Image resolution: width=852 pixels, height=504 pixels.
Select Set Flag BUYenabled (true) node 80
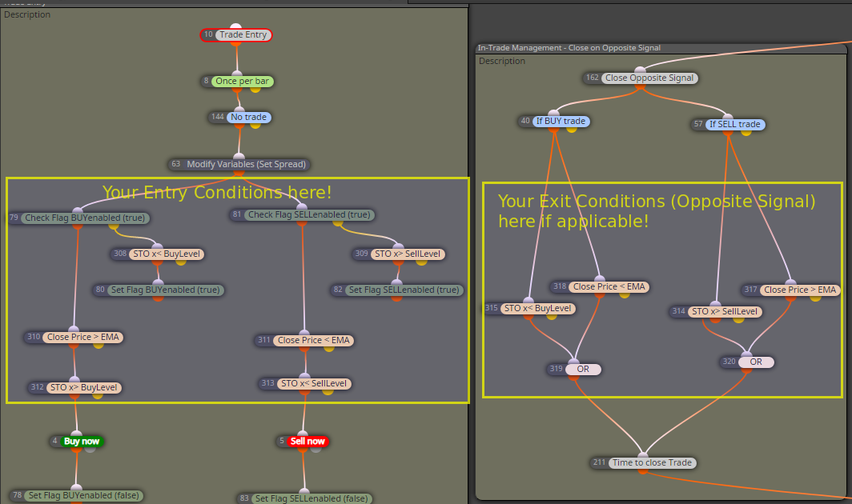(x=159, y=290)
